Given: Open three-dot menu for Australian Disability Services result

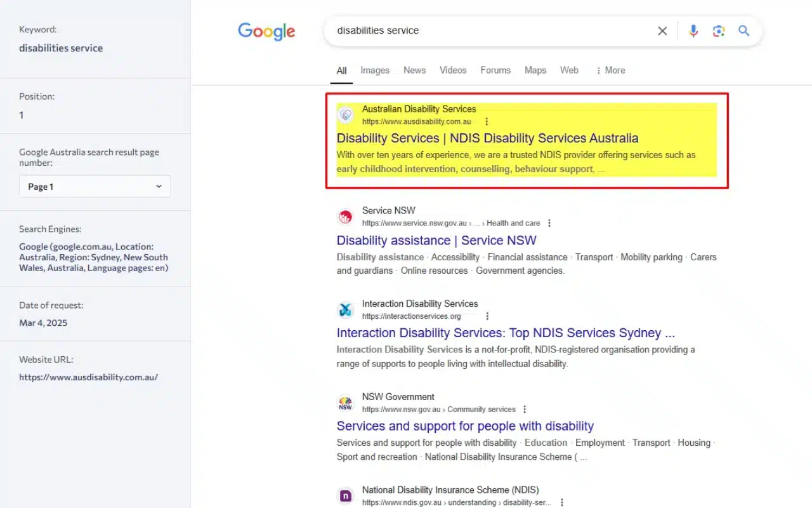Looking at the screenshot, I should pyautogui.click(x=487, y=121).
